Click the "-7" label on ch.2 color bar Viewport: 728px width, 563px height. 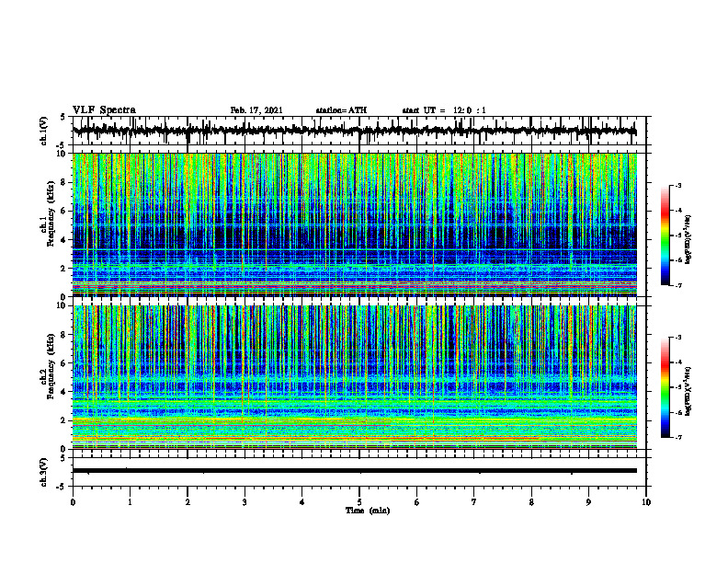pos(677,438)
